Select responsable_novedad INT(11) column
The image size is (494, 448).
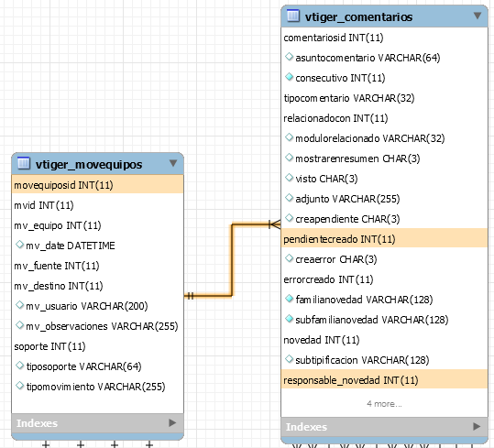click(x=384, y=380)
